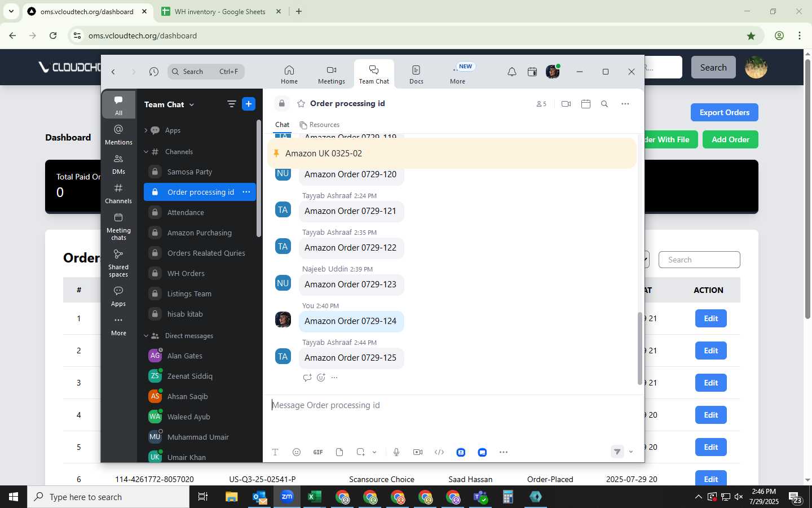The height and width of the screenshot is (508, 812).
Task: Open Channels in the left sidebar
Action: (x=118, y=193)
